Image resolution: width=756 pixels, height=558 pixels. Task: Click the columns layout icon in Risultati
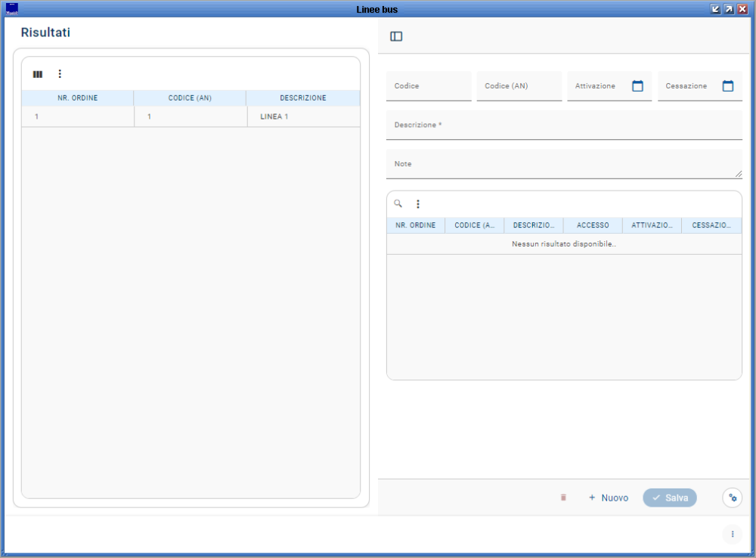point(38,74)
